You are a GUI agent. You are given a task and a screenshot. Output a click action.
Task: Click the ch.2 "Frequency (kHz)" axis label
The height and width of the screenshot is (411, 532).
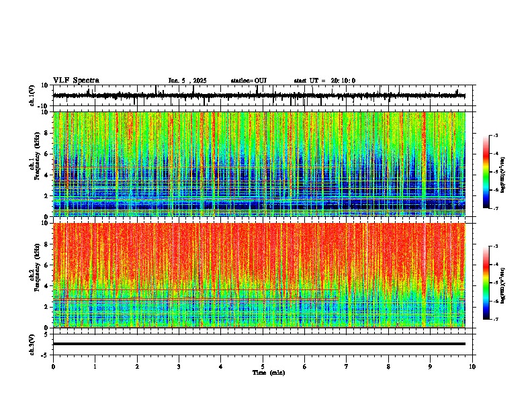[x=37, y=267]
